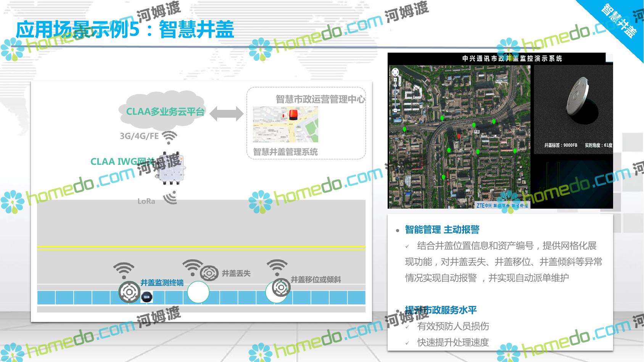The image size is (644, 362).
Task: Click the pan compass control on satellite map
Action: (x=395, y=71)
